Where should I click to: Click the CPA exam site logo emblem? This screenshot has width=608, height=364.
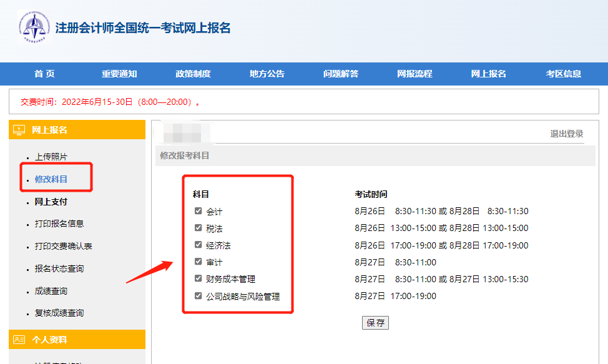pos(34,26)
